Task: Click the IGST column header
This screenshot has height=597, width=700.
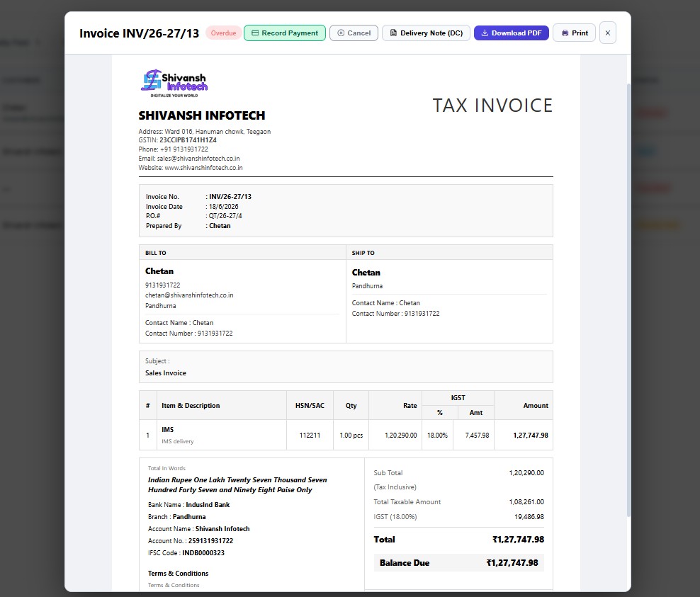Action: [458, 397]
